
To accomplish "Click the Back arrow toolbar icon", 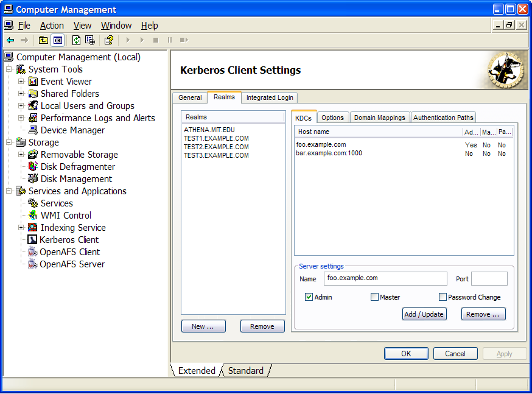I will point(10,40).
